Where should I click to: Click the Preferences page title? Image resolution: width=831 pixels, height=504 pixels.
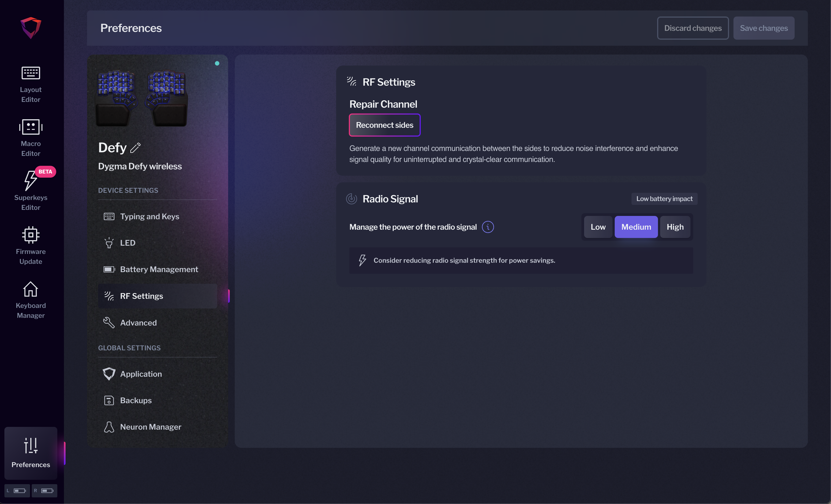point(131,28)
